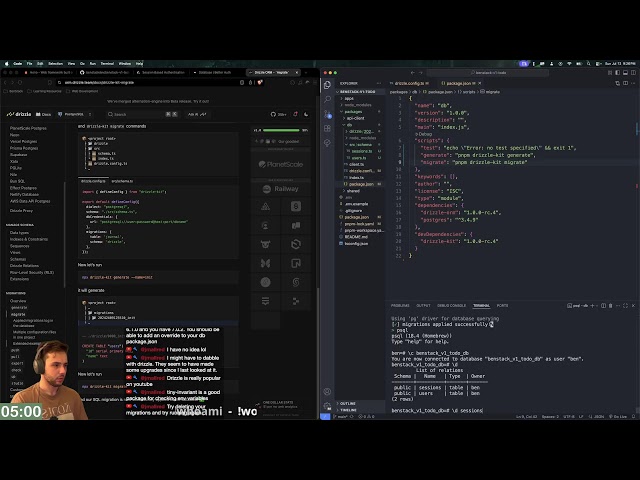The image size is (640, 480).
Task: Click the new terminal plus icon
Action: tap(592, 305)
